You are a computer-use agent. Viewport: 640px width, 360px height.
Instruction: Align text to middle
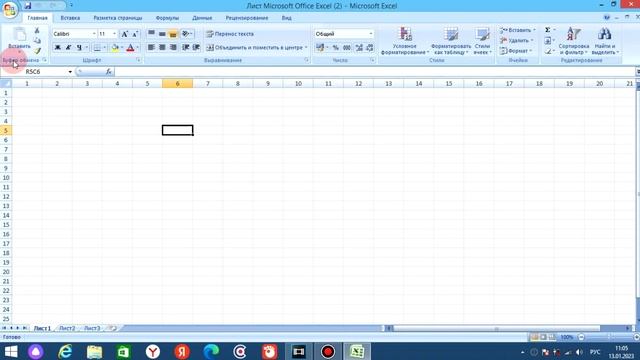(162, 34)
